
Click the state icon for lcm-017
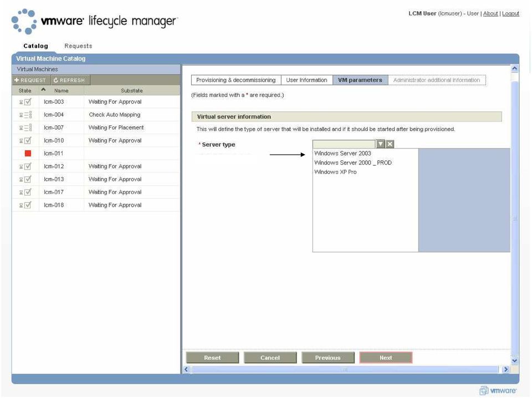coord(25,192)
